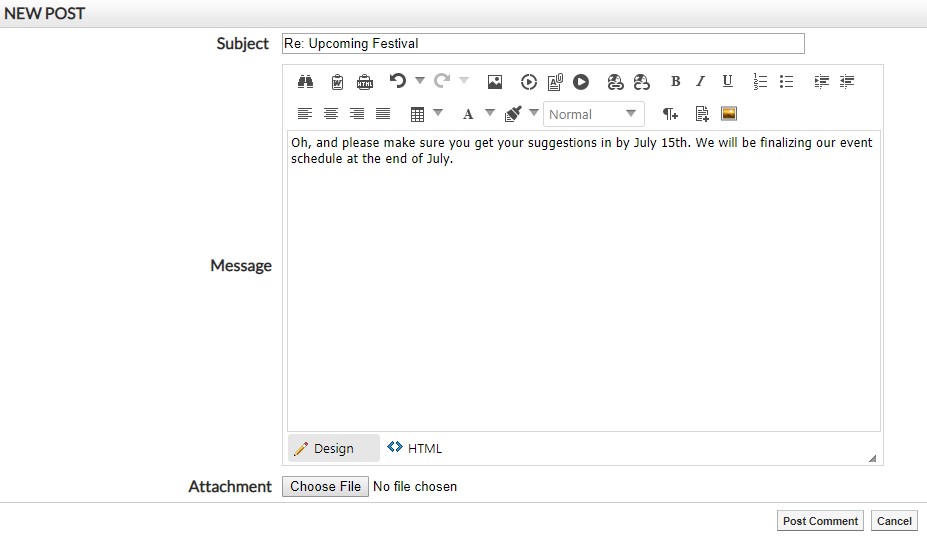Toggle underline formatting
The width and height of the screenshot is (927, 537).
click(727, 82)
